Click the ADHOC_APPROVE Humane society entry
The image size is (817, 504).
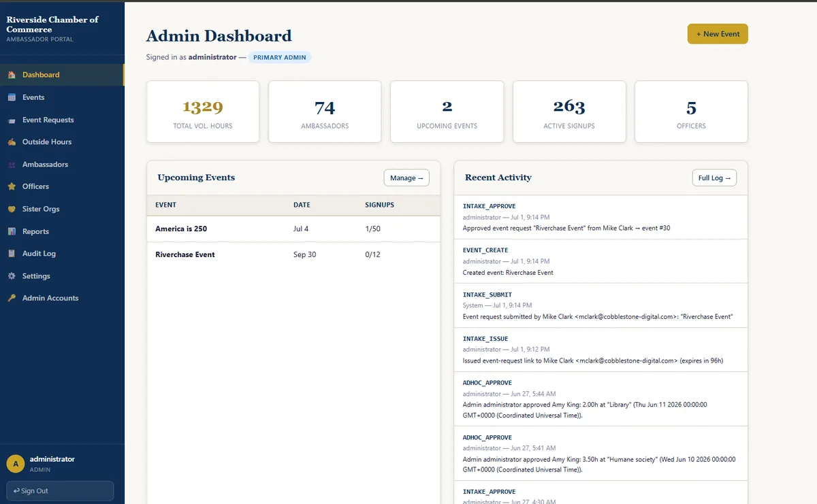click(x=600, y=454)
